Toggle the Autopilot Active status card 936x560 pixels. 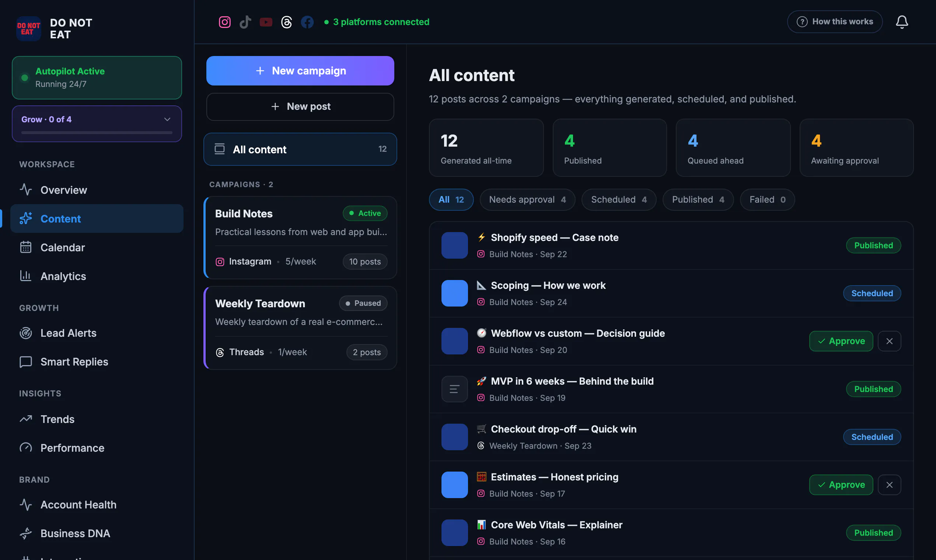[97, 78]
